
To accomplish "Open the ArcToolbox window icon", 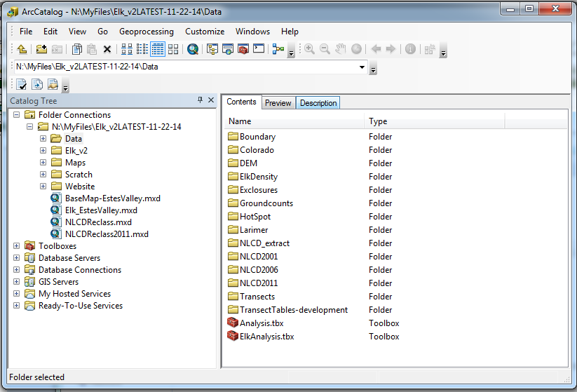I will 243,49.
